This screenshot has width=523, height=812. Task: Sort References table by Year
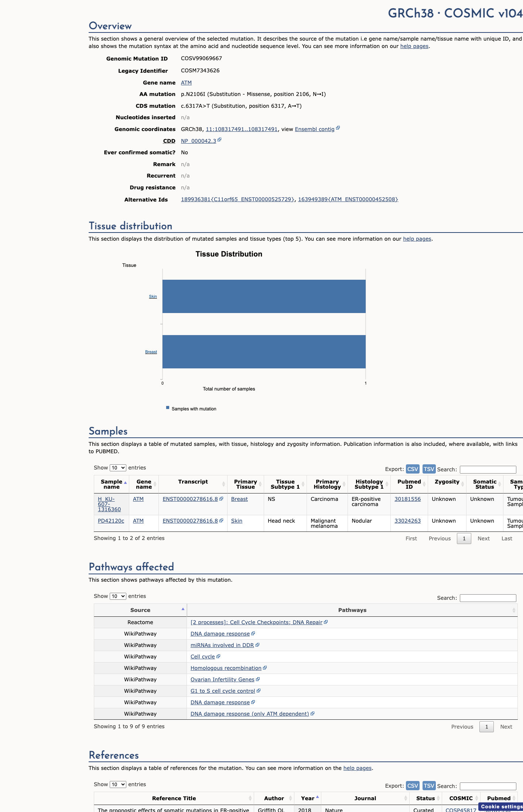tap(308, 798)
